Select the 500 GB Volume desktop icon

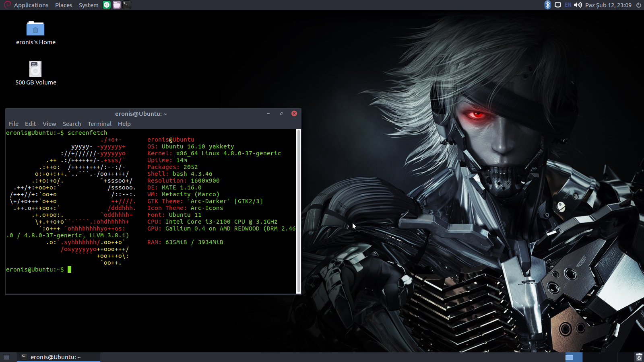35,73
